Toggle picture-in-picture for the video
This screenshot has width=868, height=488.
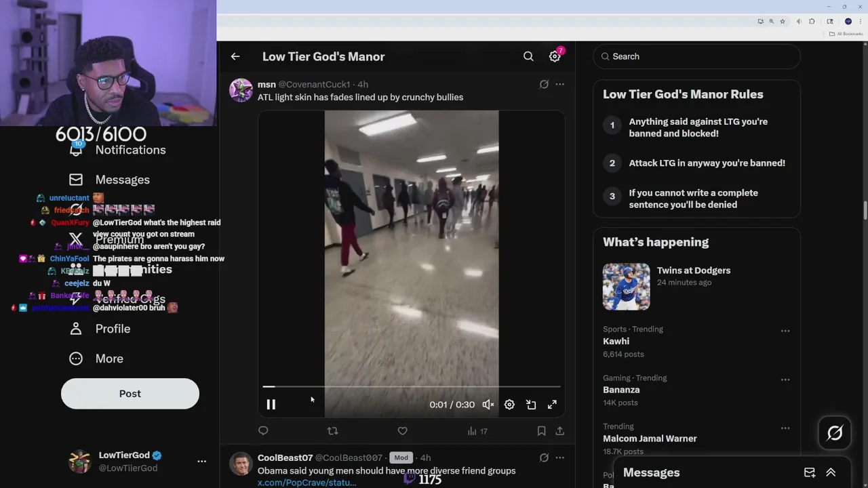click(x=531, y=405)
